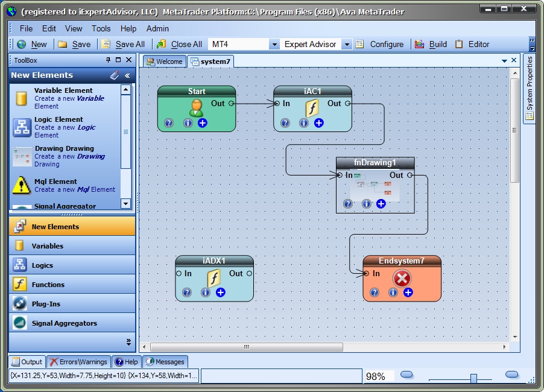This screenshot has height=392, width=544.
Task: Select the Variable Element cylinder icon
Action: point(22,98)
